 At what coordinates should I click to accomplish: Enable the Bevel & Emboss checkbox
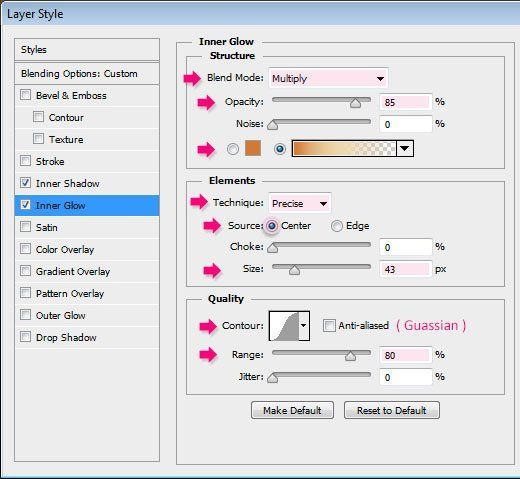26,95
